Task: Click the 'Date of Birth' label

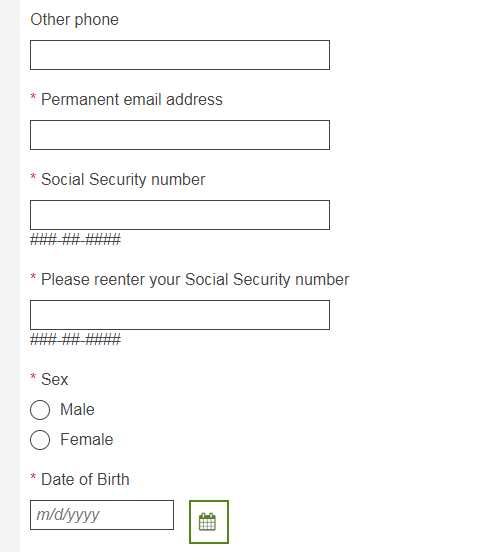Action: pyautogui.click(x=85, y=479)
